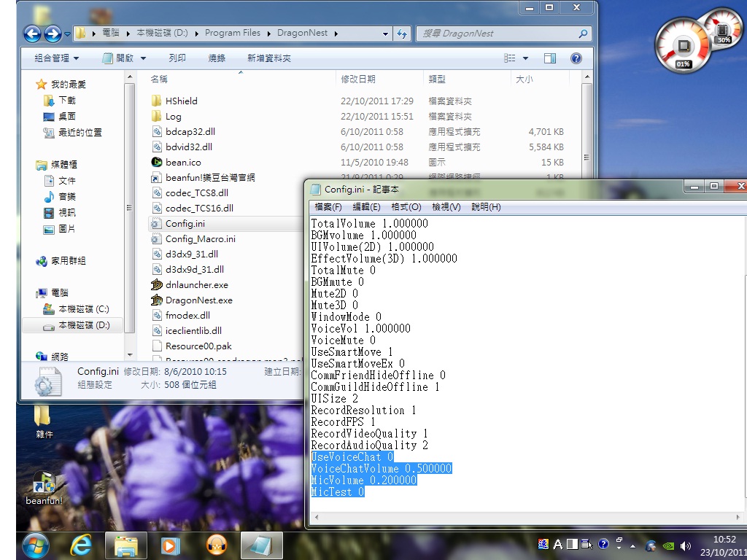Show hidden system tray icons

click(632, 546)
